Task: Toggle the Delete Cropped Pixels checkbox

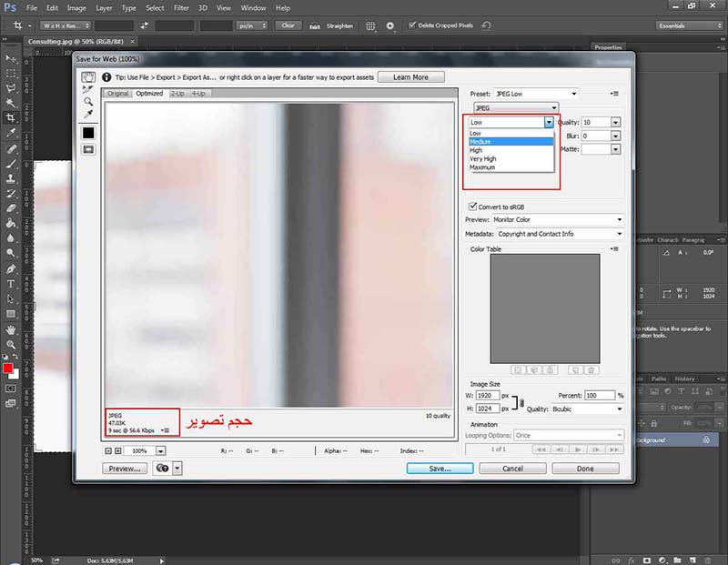Action: (412, 25)
